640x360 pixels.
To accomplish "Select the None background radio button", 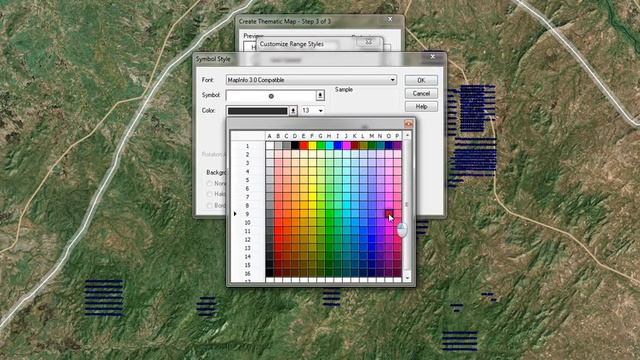I will click(210, 184).
